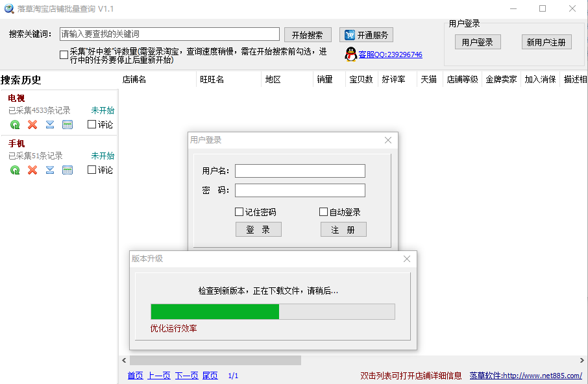The height and width of the screenshot is (384, 588).
Task: Open the table view icon for 手机
Action: tap(67, 170)
